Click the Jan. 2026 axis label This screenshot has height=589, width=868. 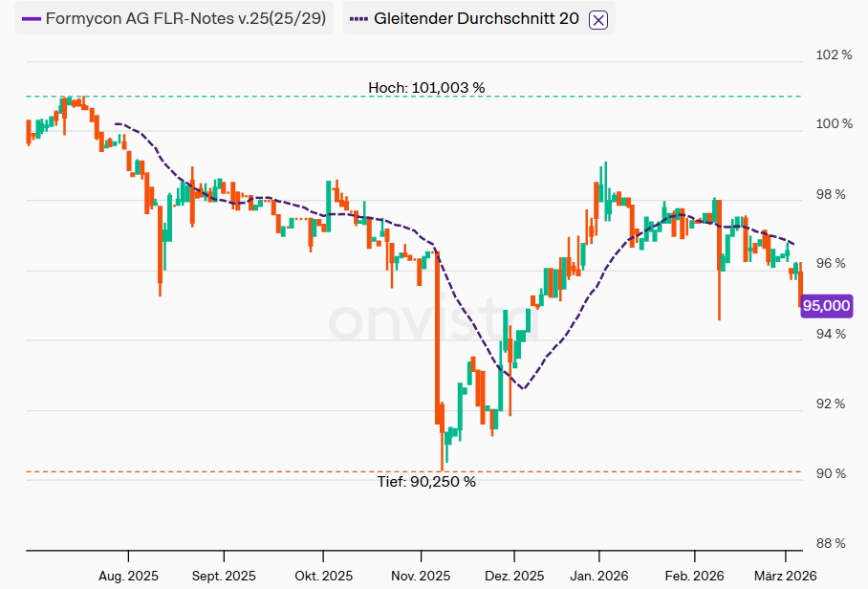coord(599,576)
